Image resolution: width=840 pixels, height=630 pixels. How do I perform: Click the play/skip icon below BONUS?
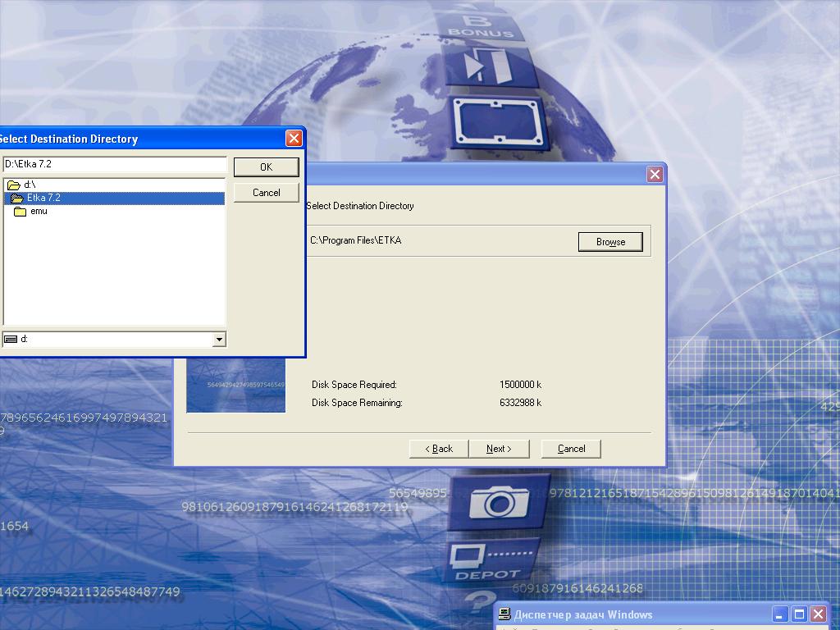(487, 67)
